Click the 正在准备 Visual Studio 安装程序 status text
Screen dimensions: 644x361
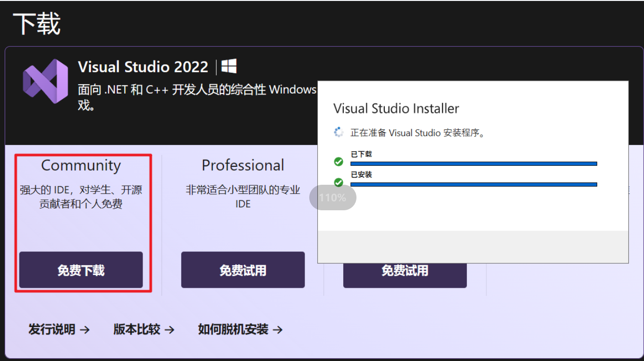(418, 133)
